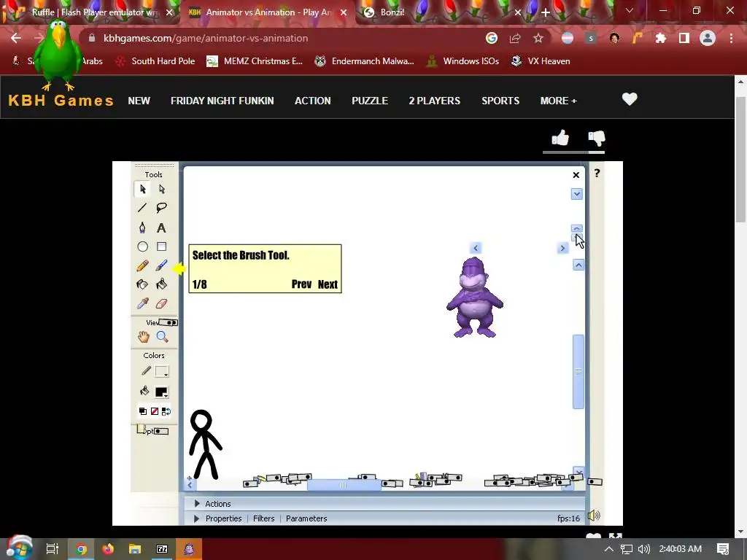The height and width of the screenshot is (560, 747).
Task: Open the NEW games menu
Action: point(139,101)
